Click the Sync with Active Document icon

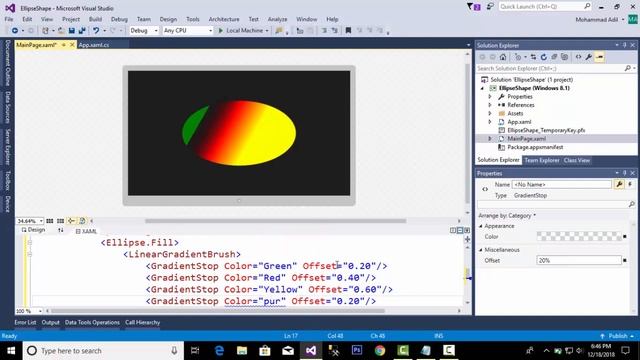(x=533, y=57)
